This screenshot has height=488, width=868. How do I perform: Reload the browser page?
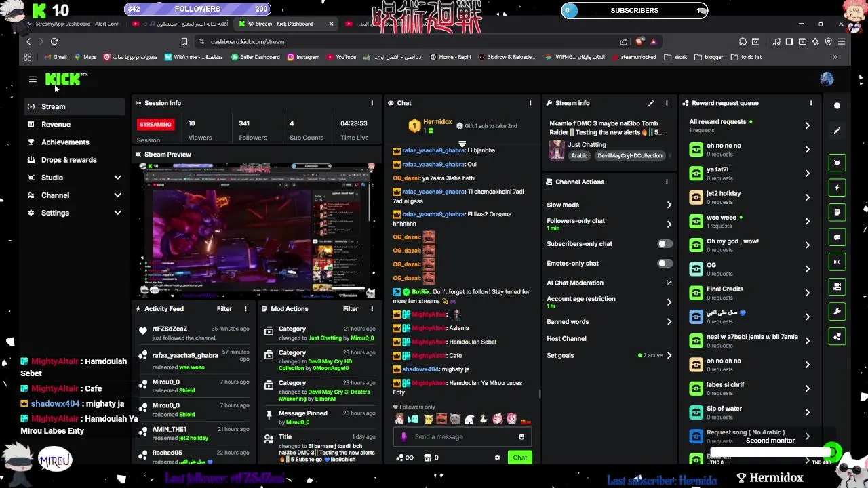[x=54, y=41]
